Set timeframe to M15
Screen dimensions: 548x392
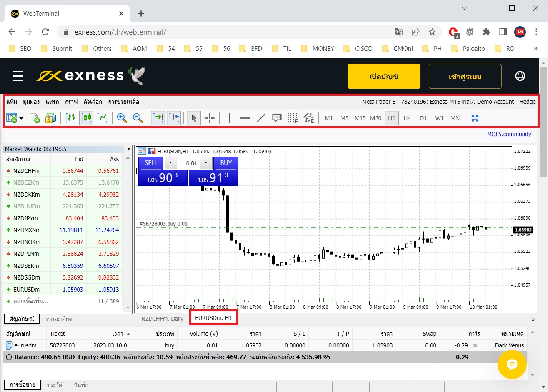[x=360, y=118]
